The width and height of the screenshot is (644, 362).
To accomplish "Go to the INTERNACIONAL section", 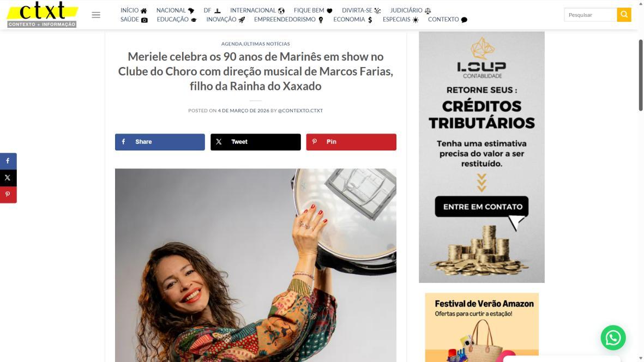I will 257,10.
